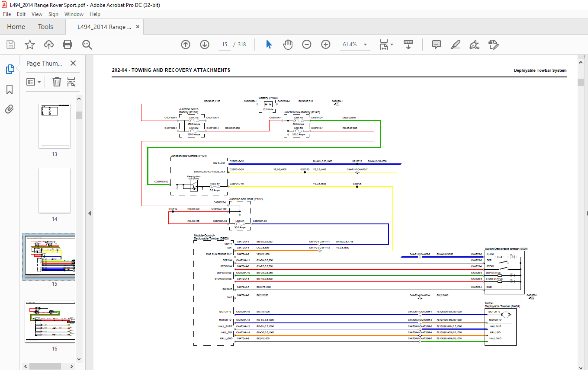Image resolution: width=588 pixels, height=370 pixels.
Task: Switch to Home tab
Action: click(x=16, y=27)
